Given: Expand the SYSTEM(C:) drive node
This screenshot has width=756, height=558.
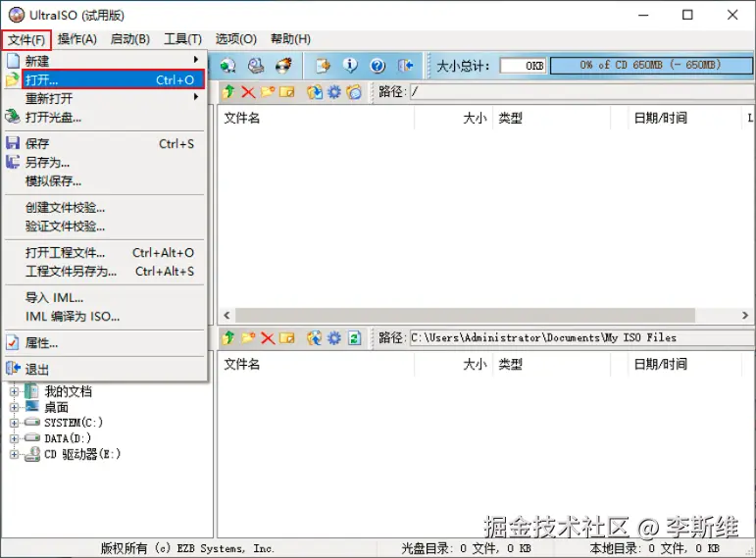Looking at the screenshot, I should point(14,423).
